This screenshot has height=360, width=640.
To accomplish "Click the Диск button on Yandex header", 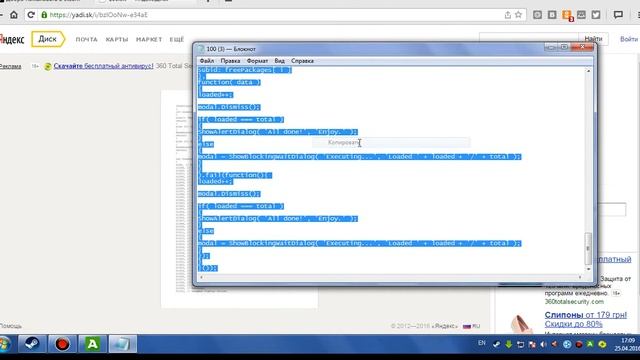I will pos(48,39).
